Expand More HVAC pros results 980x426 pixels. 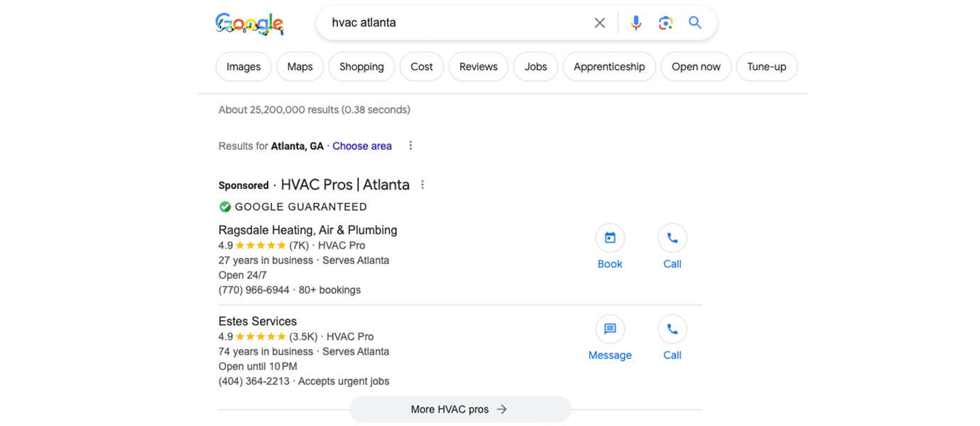[459, 409]
